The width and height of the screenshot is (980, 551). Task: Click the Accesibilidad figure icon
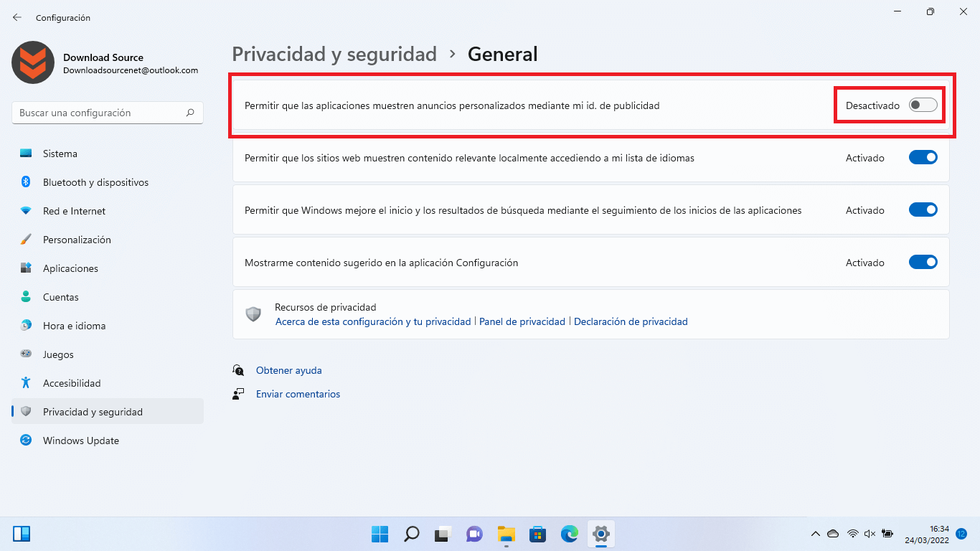click(x=26, y=383)
